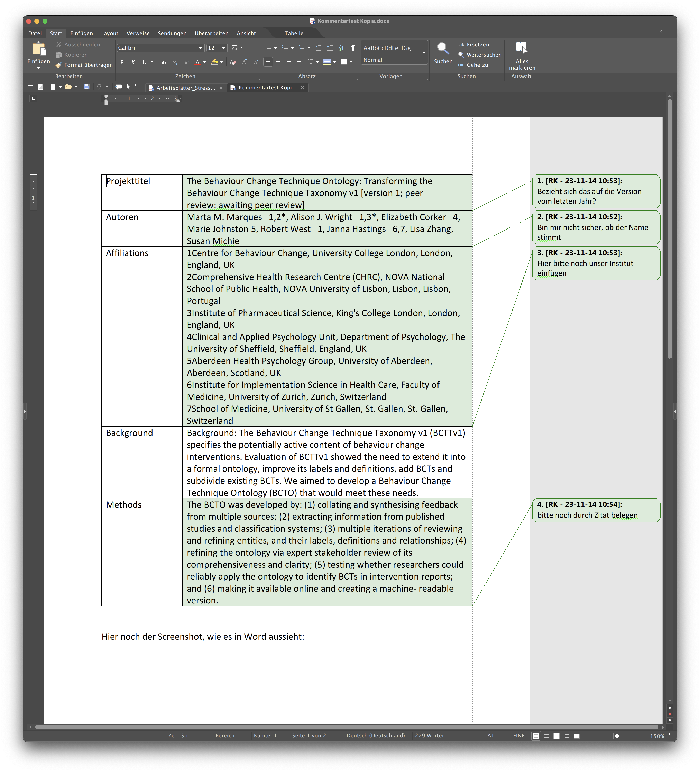This screenshot has height=772, width=700.
Task: Click the open folder icon
Action: click(68, 87)
